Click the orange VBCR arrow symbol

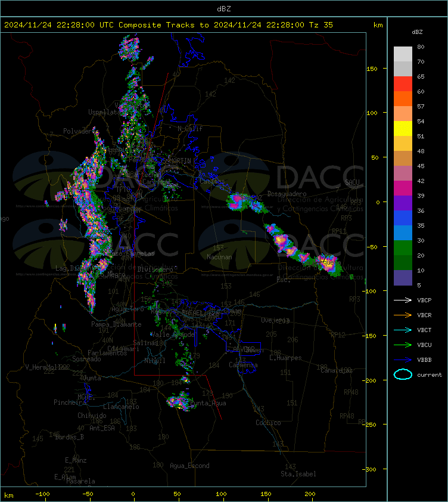[403, 315]
